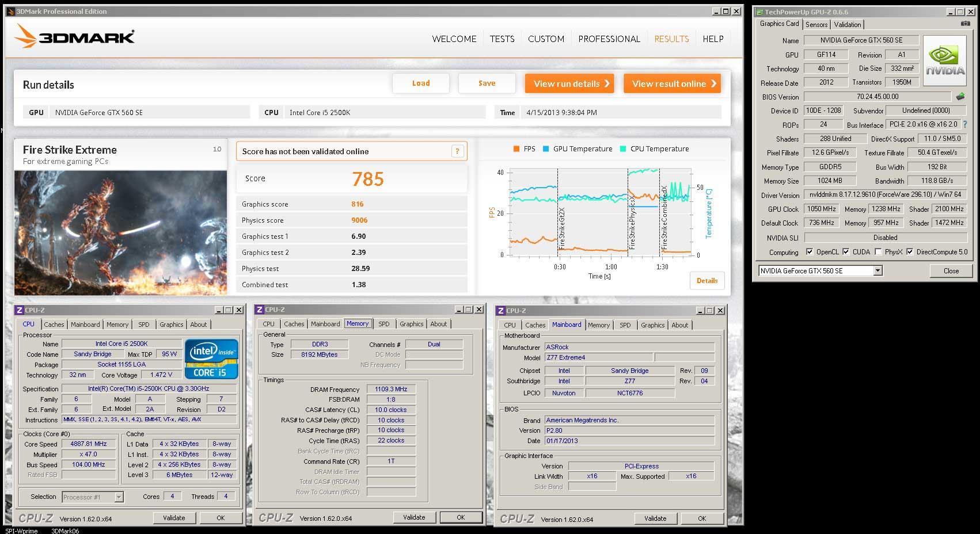
Task: Open the GPU selection dropdown in GPU-Z
Action: click(878, 270)
